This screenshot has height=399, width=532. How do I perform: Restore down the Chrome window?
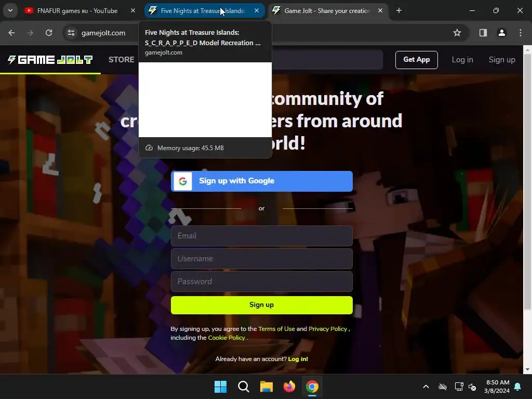[496, 11]
